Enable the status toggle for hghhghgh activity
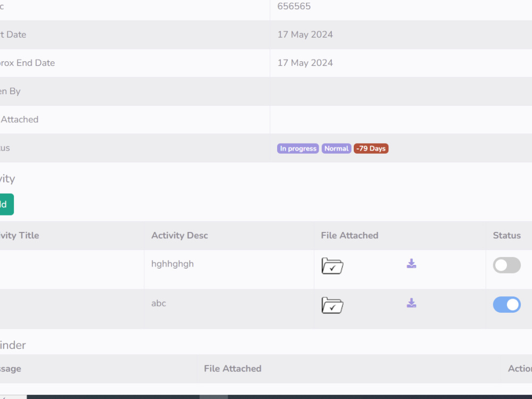The image size is (532, 399). coord(506,265)
